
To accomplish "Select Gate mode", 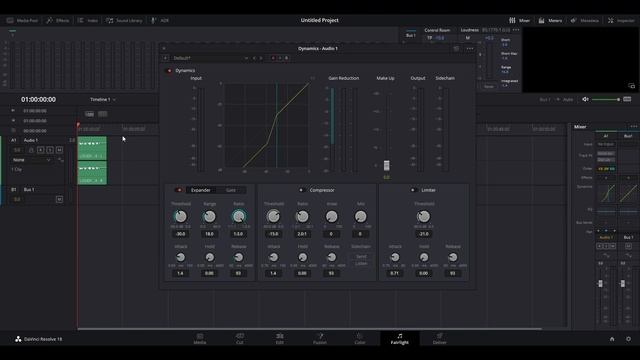I will coord(231,190).
